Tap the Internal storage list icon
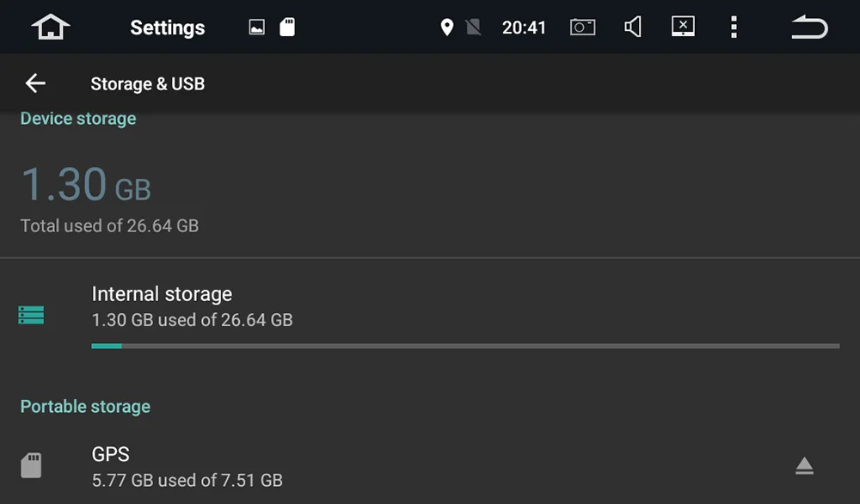Image resolution: width=860 pixels, height=504 pixels. tap(31, 315)
